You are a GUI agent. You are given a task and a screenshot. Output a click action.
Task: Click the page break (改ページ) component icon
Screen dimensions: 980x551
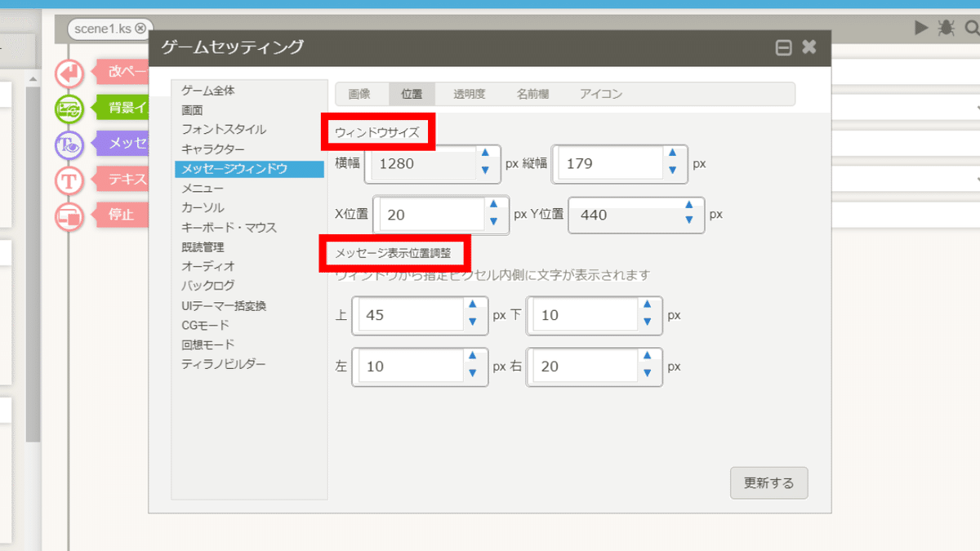70,73
